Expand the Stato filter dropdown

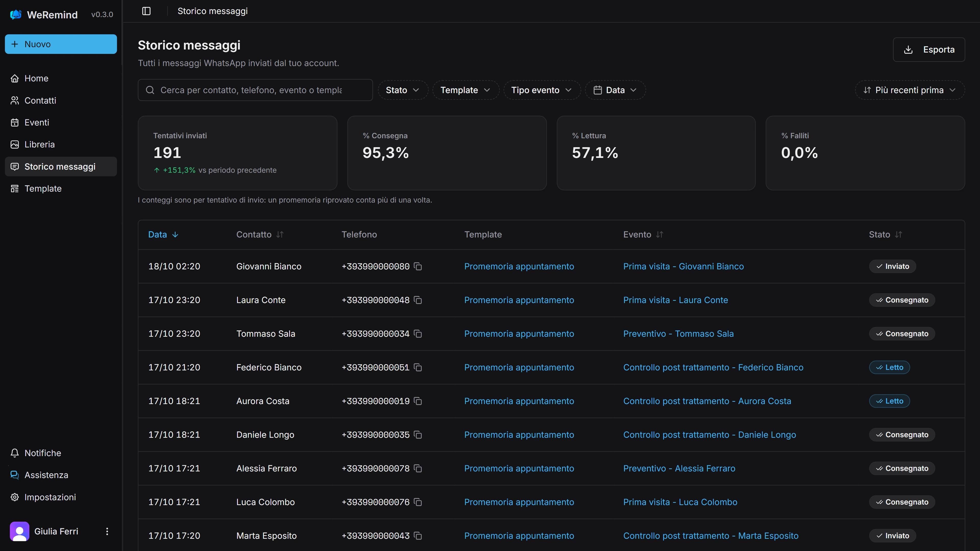403,90
